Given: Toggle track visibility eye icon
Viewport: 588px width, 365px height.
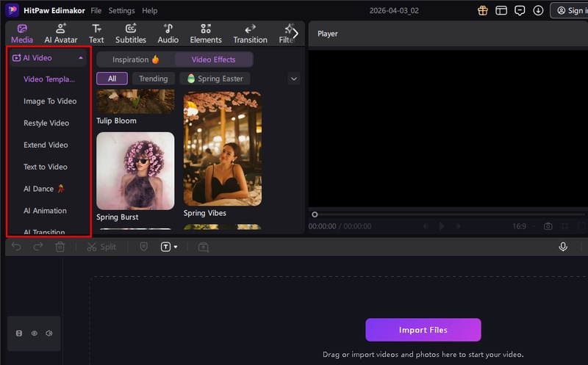Looking at the screenshot, I should [34, 333].
